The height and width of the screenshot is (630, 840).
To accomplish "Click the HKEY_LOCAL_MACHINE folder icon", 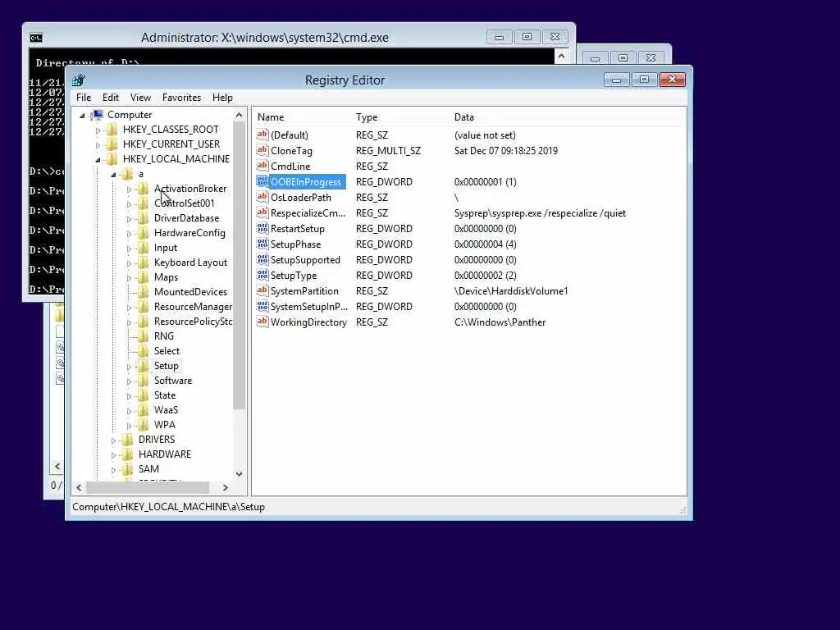I will [112, 159].
